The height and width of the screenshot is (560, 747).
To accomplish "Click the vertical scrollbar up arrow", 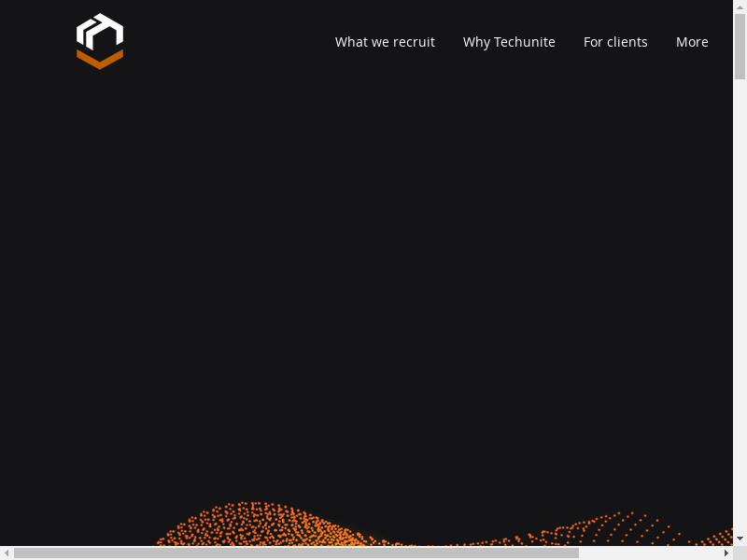I will point(740,7).
